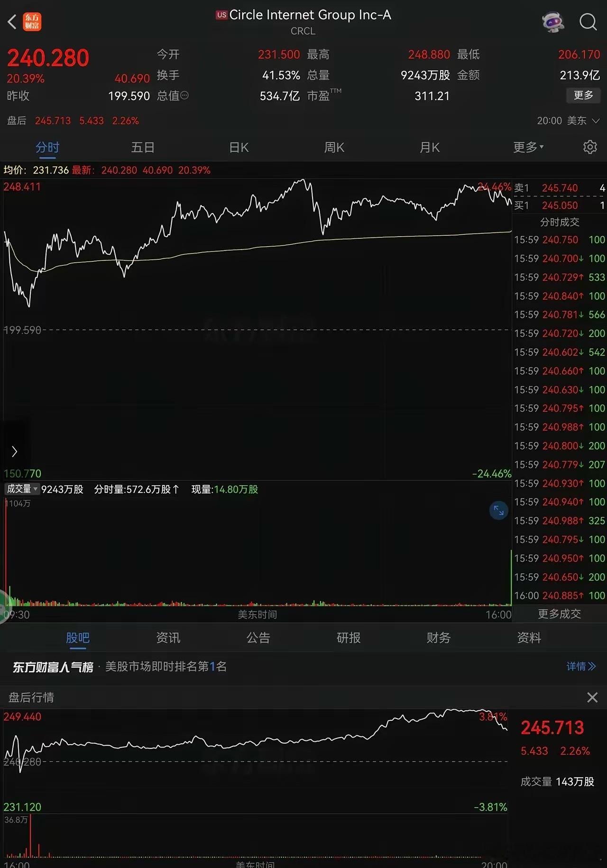Expand the left side panel arrow
The width and height of the screenshot is (607, 868).
point(14,451)
